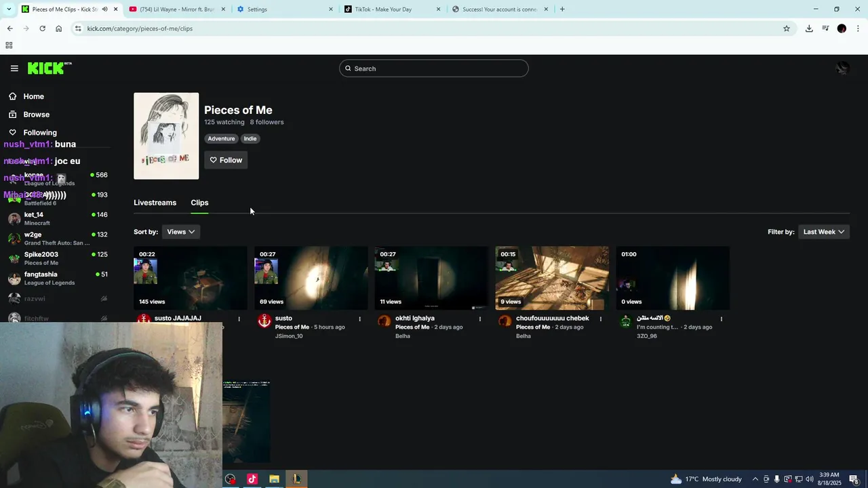Open File Explorer from the taskbar
This screenshot has width=868, height=488.
coord(274,479)
